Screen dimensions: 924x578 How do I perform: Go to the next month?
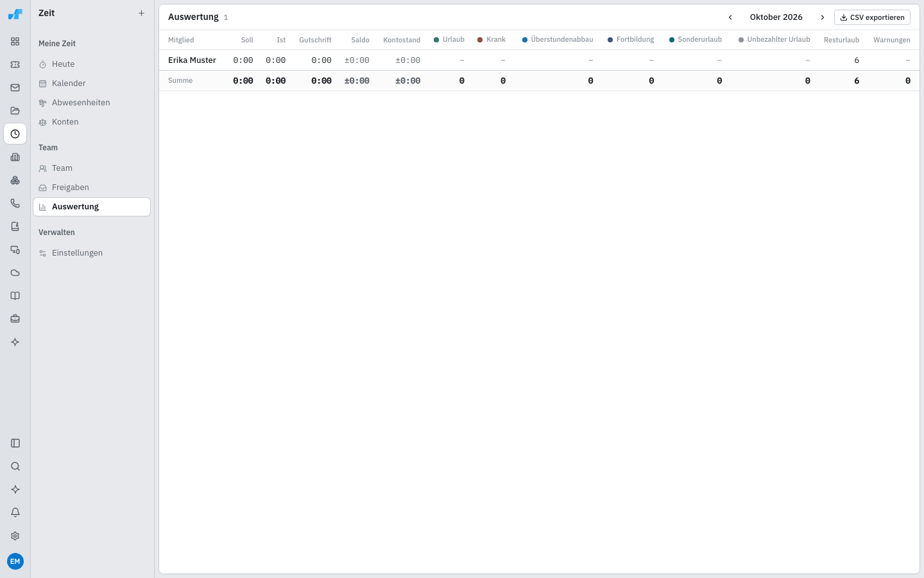[823, 17]
